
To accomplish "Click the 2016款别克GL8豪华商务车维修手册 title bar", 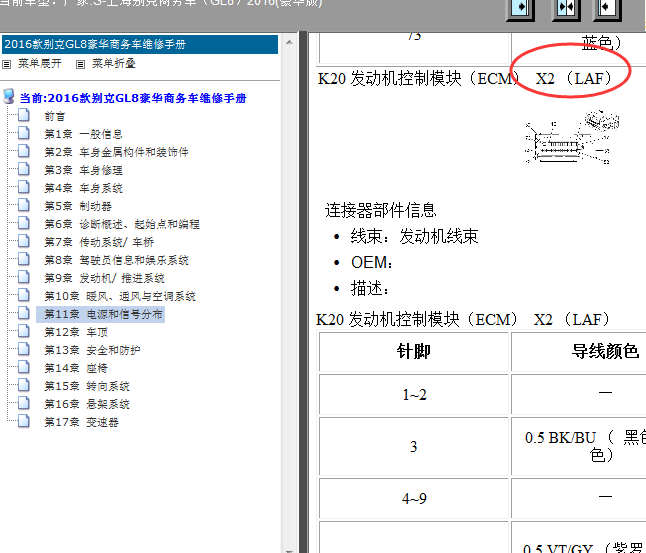I will [140, 45].
